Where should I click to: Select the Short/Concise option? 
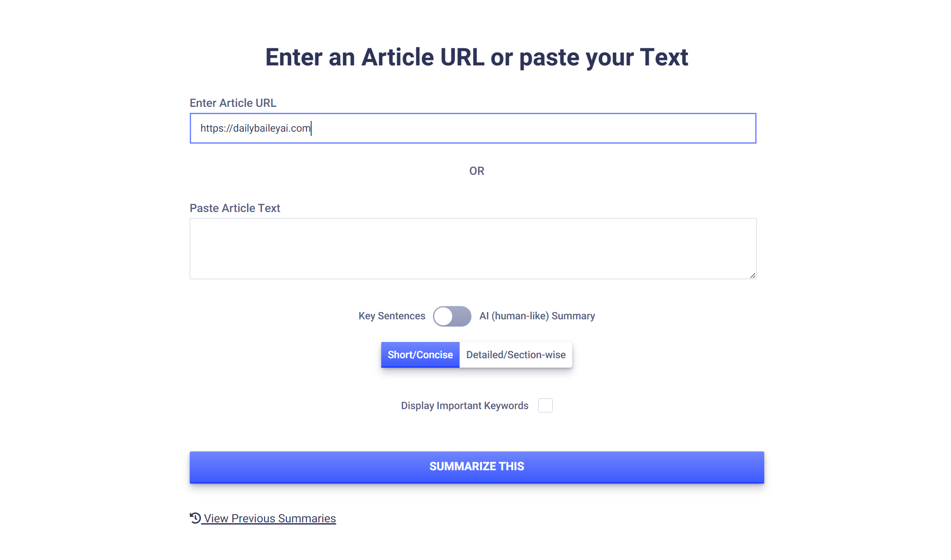point(420,354)
